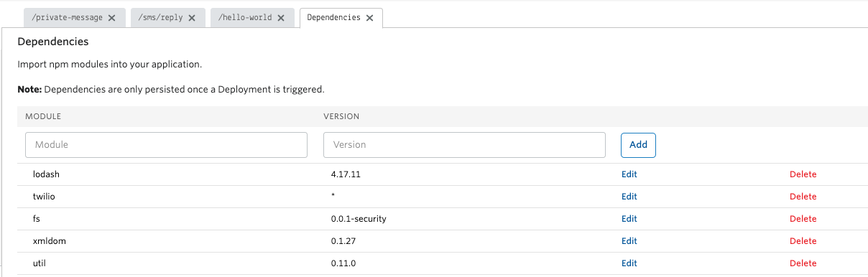Delete the util dependency

click(x=803, y=263)
